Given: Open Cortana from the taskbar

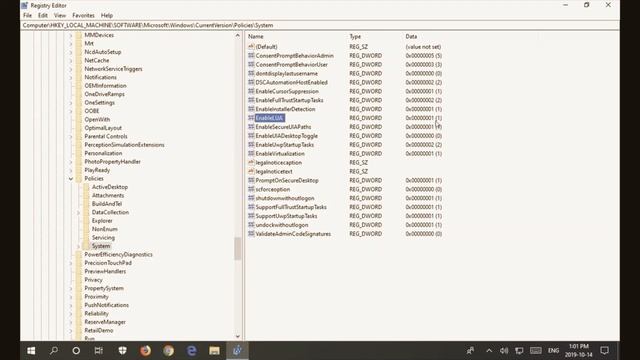Looking at the screenshot, I should click(76, 351).
